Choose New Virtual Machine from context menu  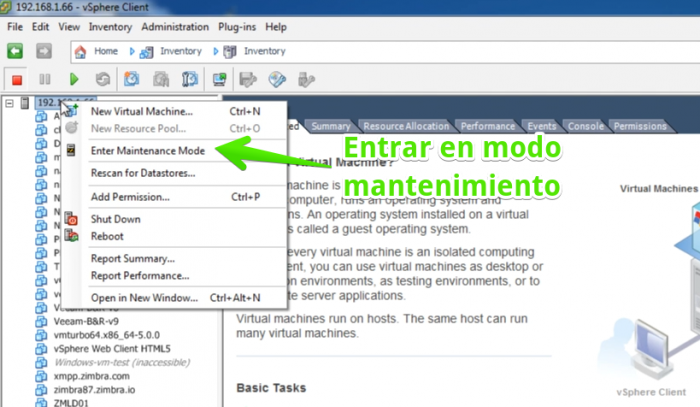(175, 111)
